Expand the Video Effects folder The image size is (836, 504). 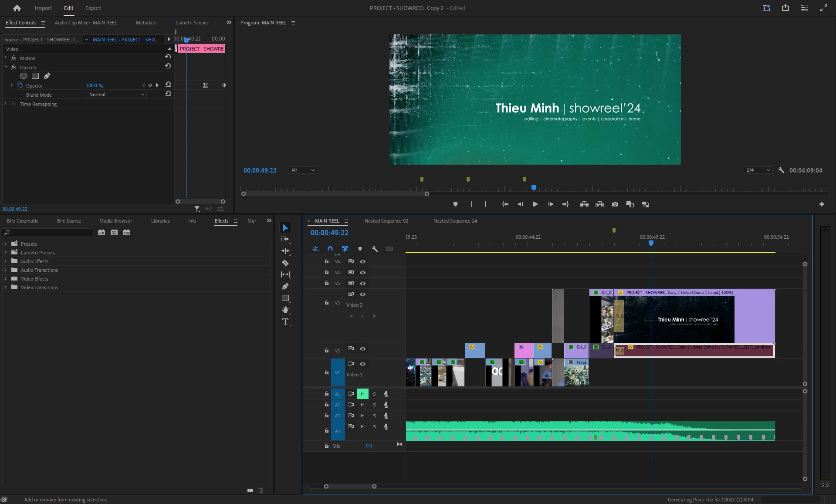[x=5, y=279]
